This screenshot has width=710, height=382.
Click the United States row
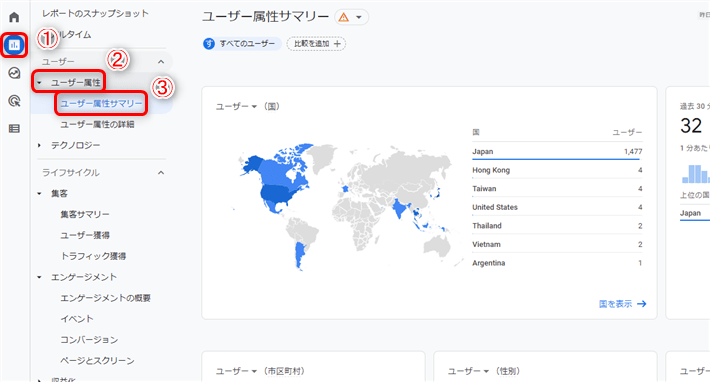click(x=557, y=207)
